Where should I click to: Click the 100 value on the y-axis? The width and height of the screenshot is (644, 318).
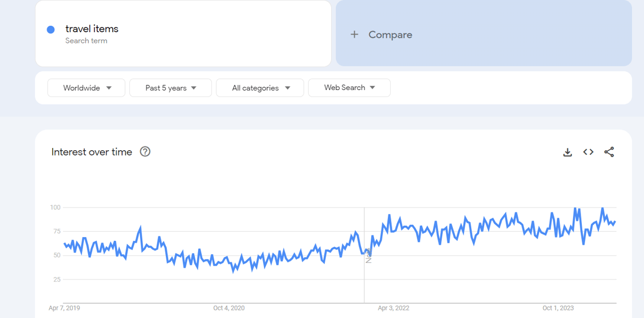(x=55, y=208)
